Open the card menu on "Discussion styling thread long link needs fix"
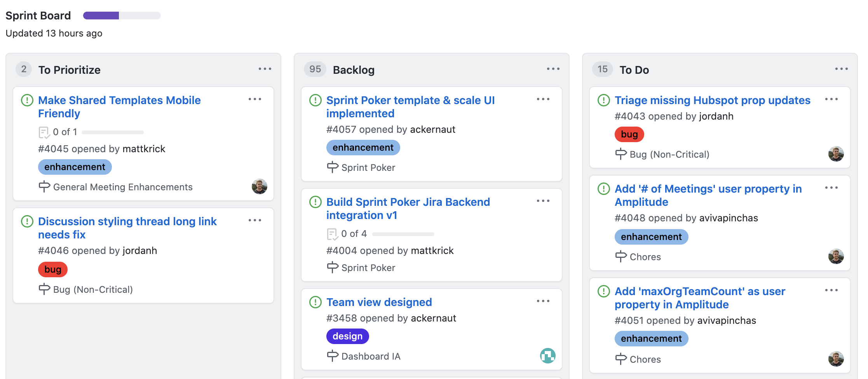This screenshot has width=868, height=379. click(255, 220)
